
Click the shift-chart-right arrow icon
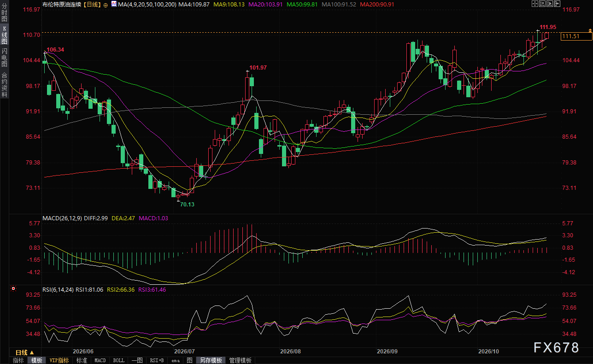point(557,4)
